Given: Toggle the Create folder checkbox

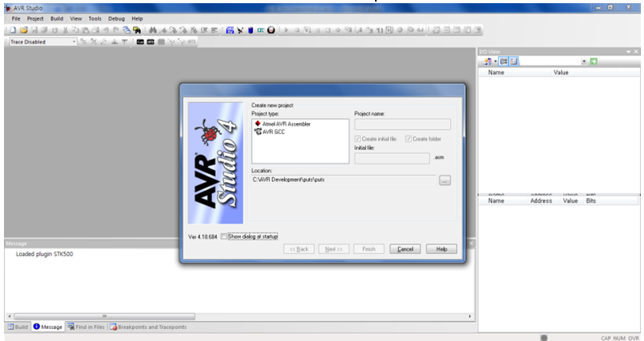Looking at the screenshot, I should tap(409, 138).
